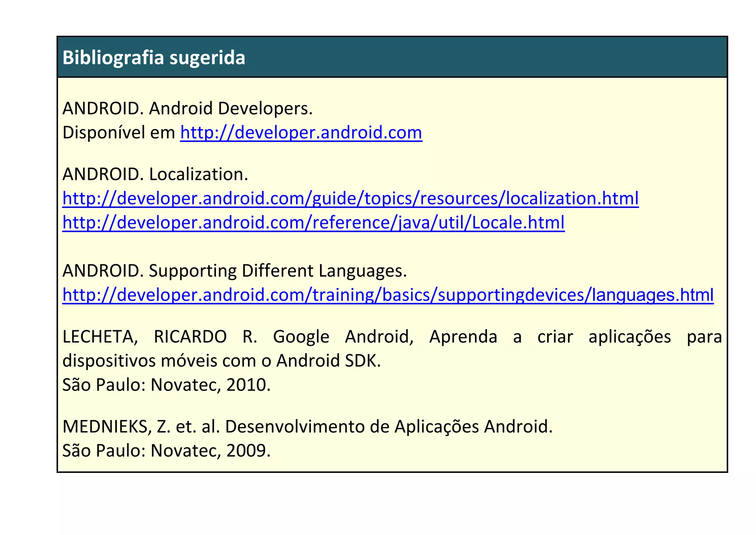Select the 'Bibliografia sugerida' heading
756x535 pixels.
coord(154,58)
